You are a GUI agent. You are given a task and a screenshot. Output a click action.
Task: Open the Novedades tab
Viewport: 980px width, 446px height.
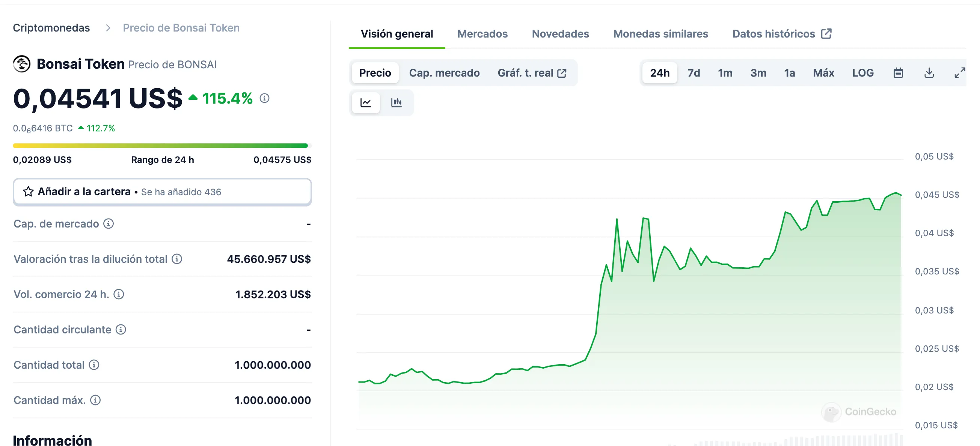pos(560,34)
